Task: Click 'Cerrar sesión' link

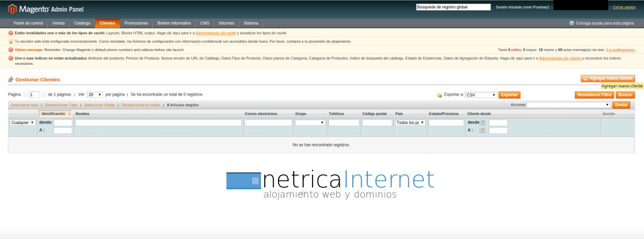Action: click(624, 8)
